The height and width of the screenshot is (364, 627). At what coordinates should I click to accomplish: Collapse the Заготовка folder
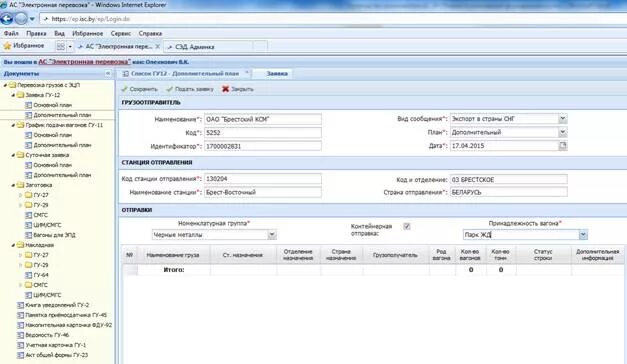pos(13,185)
